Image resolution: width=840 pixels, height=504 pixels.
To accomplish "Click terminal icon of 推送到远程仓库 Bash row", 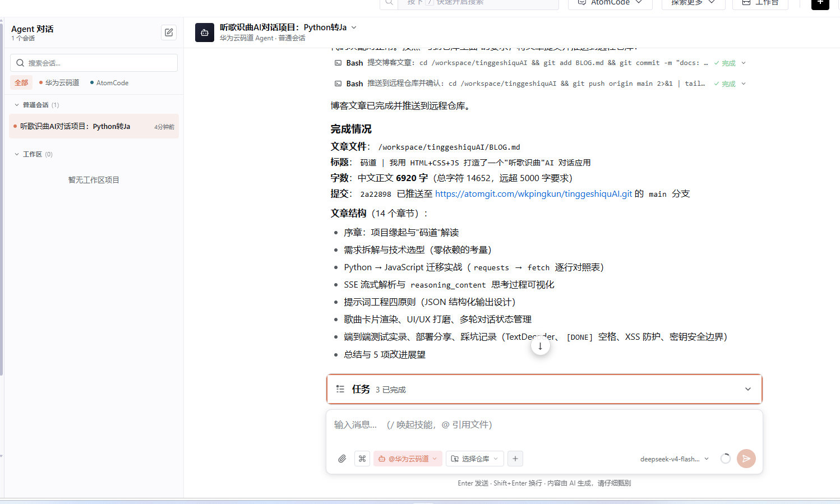I will (338, 84).
